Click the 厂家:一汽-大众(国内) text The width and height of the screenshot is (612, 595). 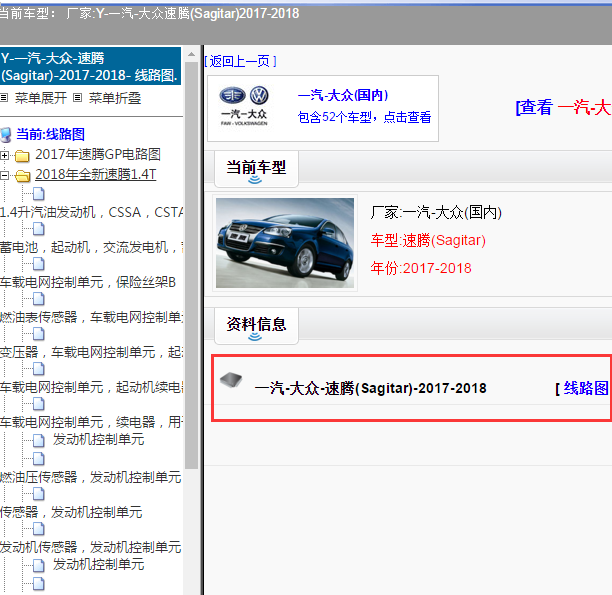436,212
